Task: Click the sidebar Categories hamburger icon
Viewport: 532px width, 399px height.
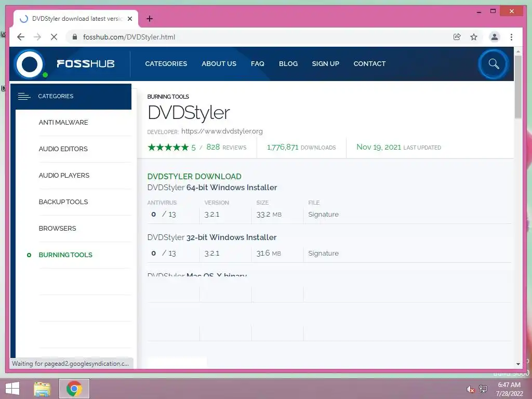Action: coord(24,96)
